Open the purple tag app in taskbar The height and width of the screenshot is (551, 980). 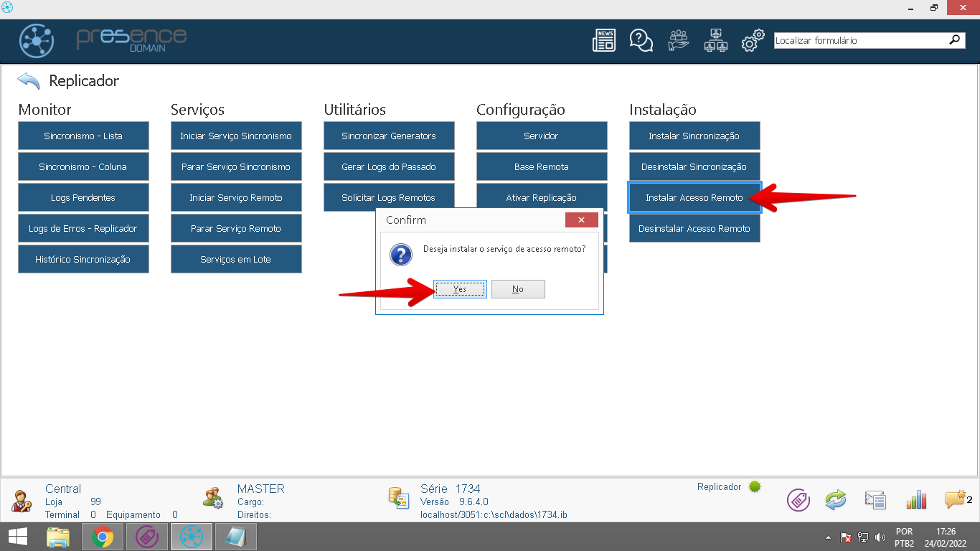coord(147,537)
